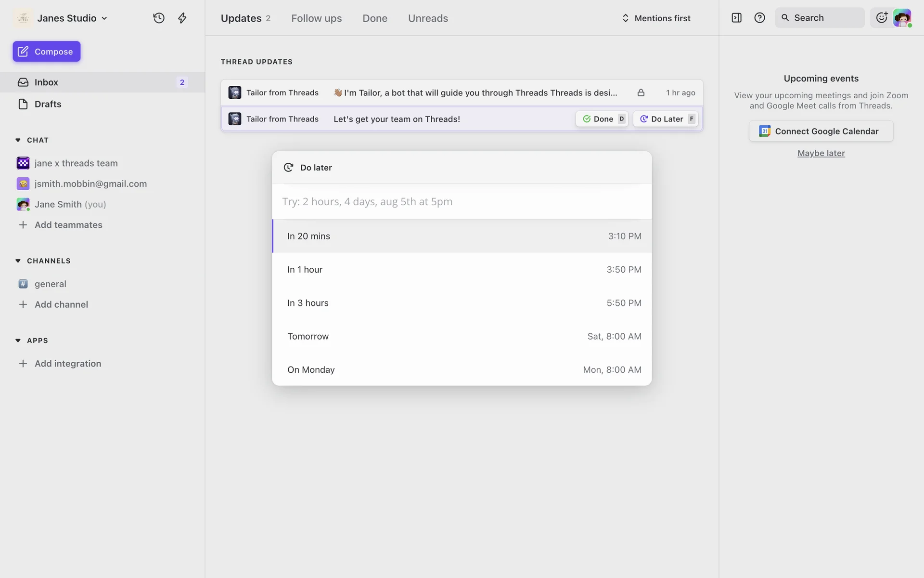Viewport: 924px width, 578px height.
Task: Open the help question mark icon
Action: (x=759, y=18)
